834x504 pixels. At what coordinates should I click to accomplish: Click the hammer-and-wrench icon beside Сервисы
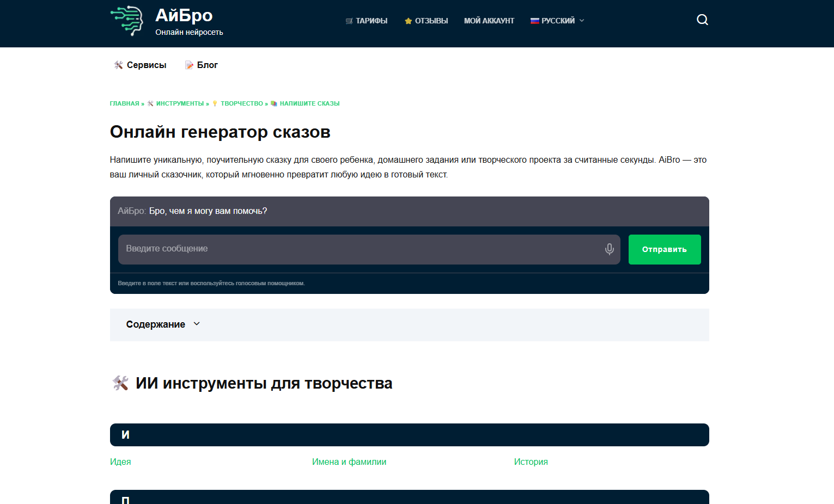(118, 65)
